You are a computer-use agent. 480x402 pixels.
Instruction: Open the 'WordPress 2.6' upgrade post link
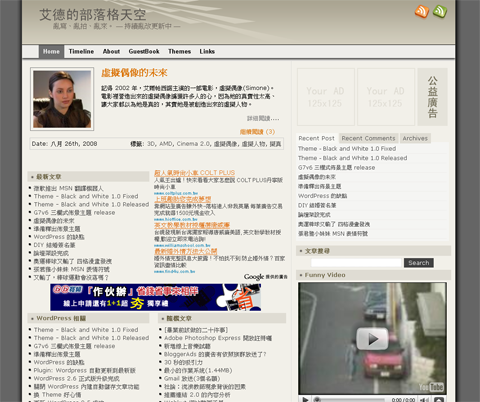(x=76, y=378)
